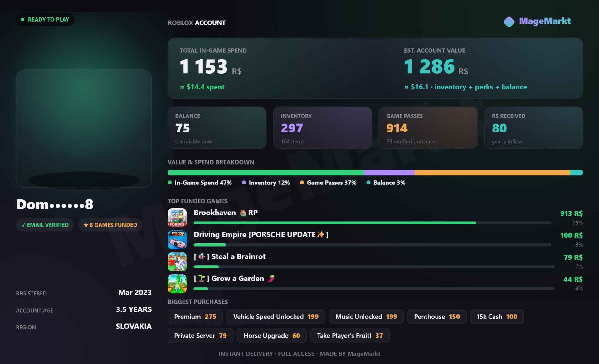
Task: Click the VALUE & SPEND BREAKDOWN heading
Action: (211, 162)
